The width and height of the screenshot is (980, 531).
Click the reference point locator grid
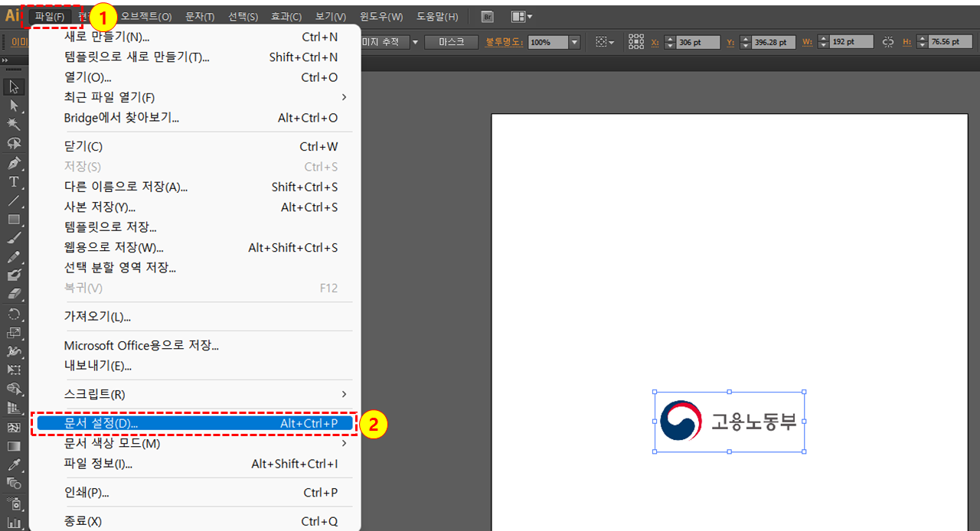(636, 42)
